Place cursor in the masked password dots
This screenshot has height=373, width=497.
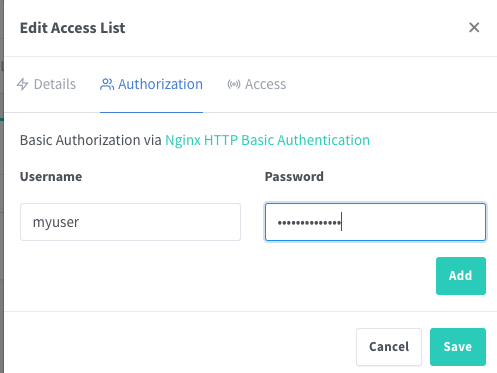(x=309, y=222)
